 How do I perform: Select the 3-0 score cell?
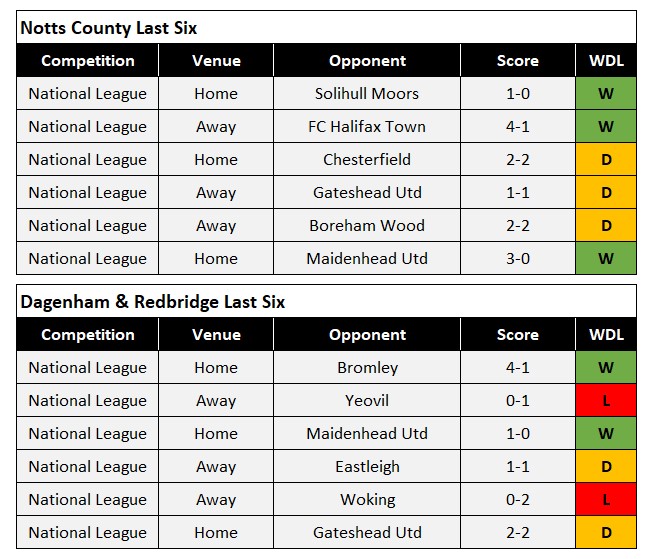click(517, 259)
